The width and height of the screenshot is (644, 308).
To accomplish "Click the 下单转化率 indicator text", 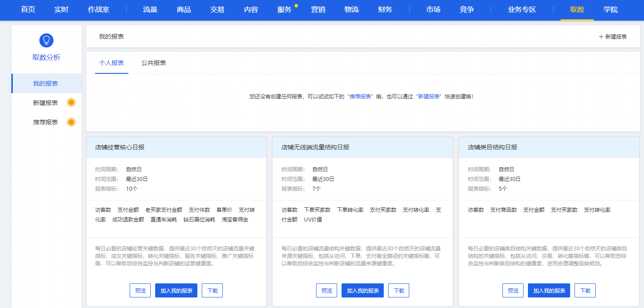I will [x=350, y=210].
